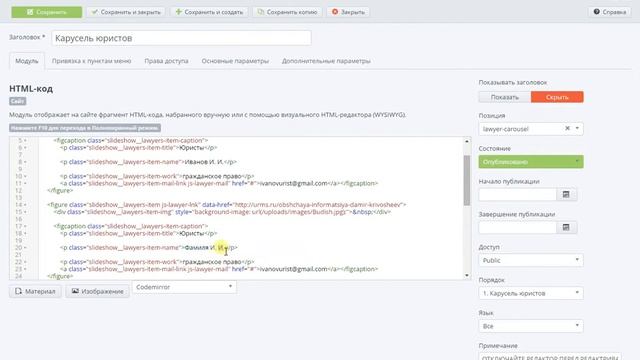
Task: Click the code editor vertical scrollbar thumb
Action: pos(467,180)
